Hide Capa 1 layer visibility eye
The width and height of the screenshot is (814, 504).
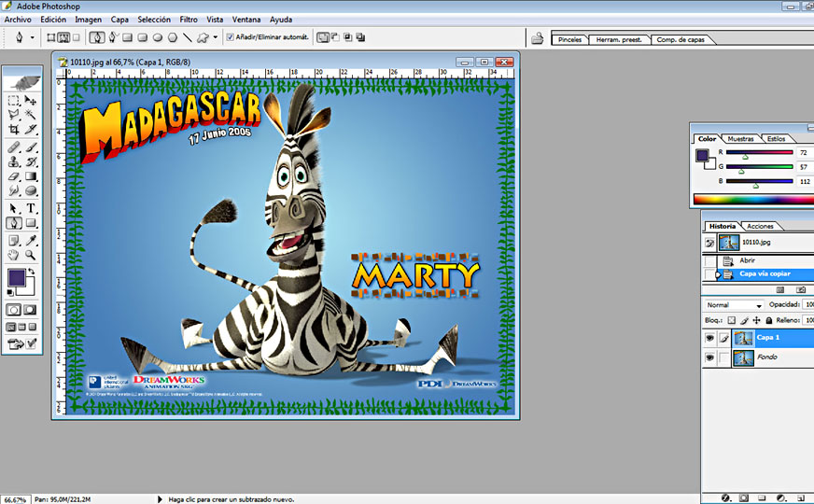(x=709, y=339)
